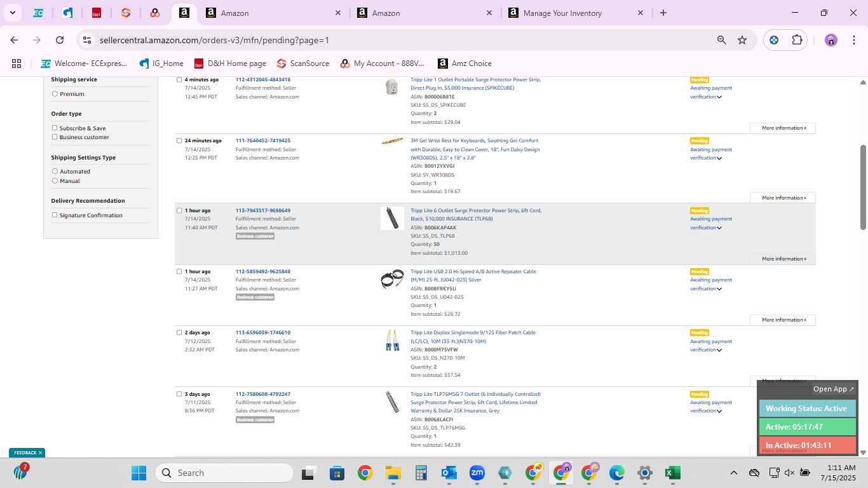This screenshot has height=488, width=868.
Task: Expand More information for wrist rest order
Action: pyautogui.click(x=783, y=198)
